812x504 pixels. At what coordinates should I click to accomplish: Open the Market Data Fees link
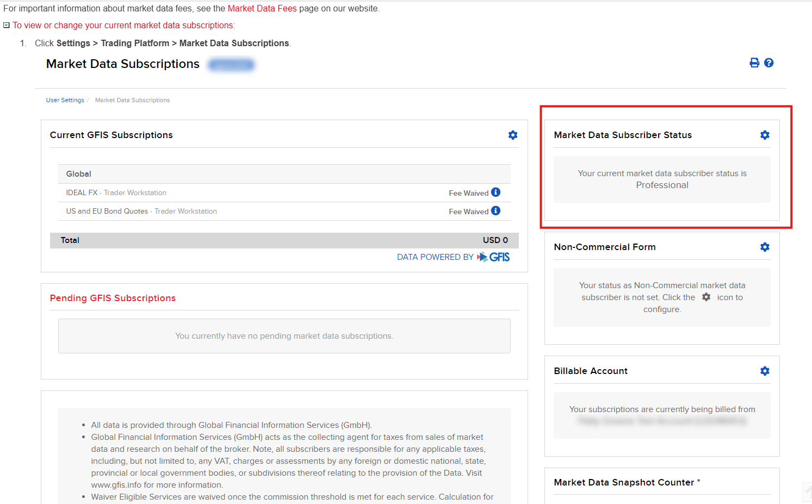tap(262, 8)
